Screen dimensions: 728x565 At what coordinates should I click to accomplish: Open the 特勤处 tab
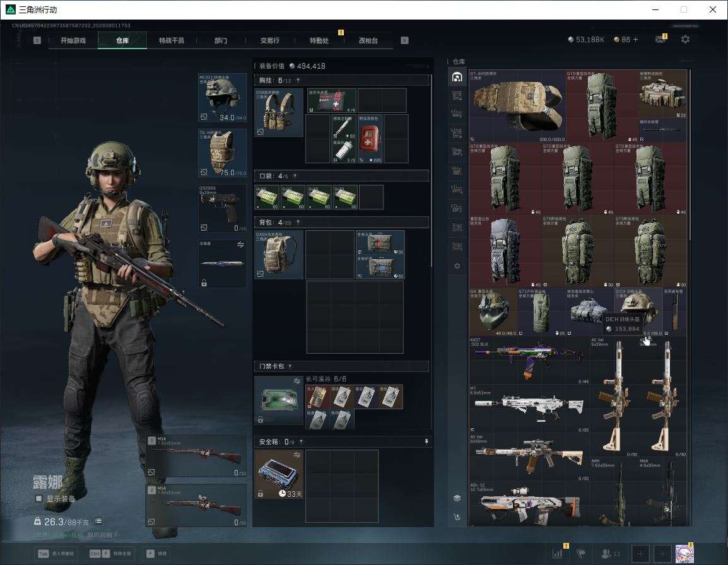(x=319, y=40)
